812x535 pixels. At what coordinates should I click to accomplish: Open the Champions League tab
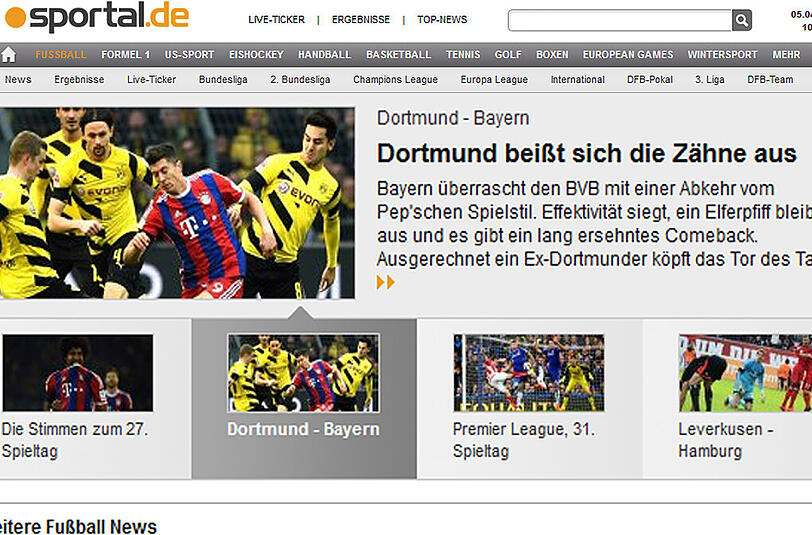(x=395, y=80)
